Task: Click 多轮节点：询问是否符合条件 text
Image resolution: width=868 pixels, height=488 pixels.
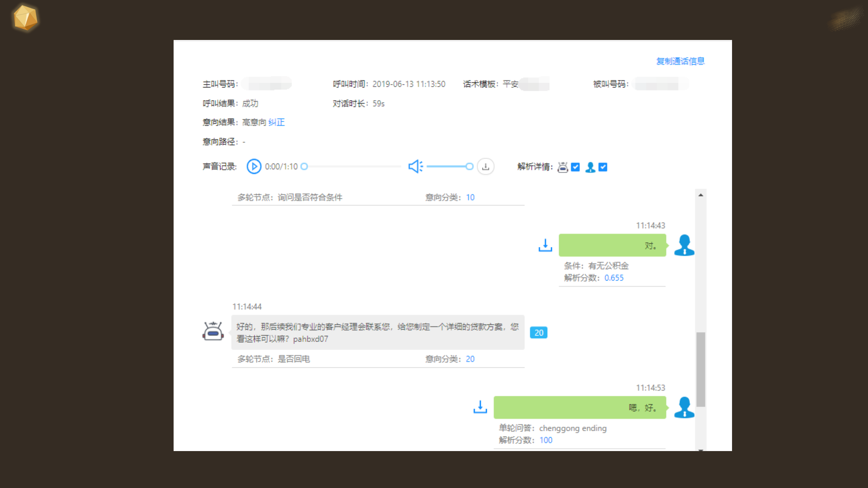Action: click(290, 197)
